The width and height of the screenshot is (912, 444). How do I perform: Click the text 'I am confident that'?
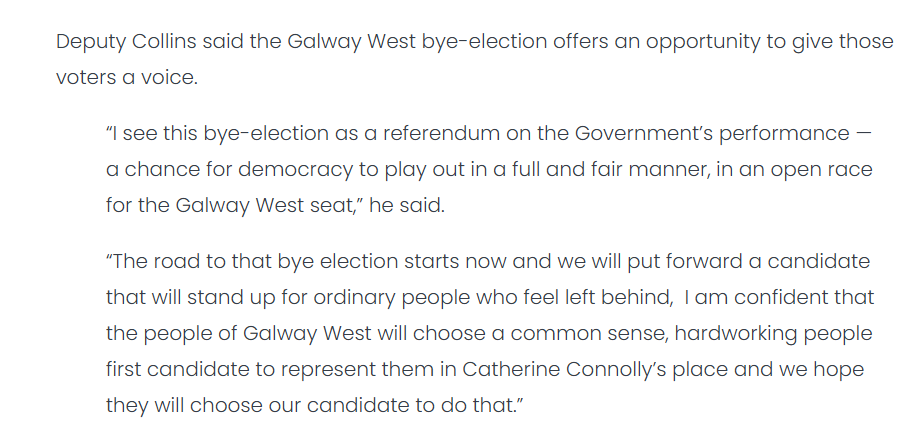[x=779, y=298]
